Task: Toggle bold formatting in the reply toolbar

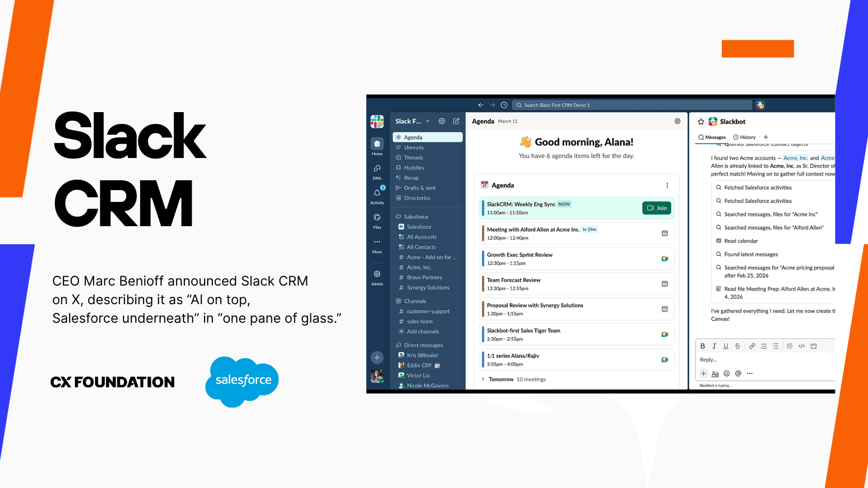Action: pos(703,346)
